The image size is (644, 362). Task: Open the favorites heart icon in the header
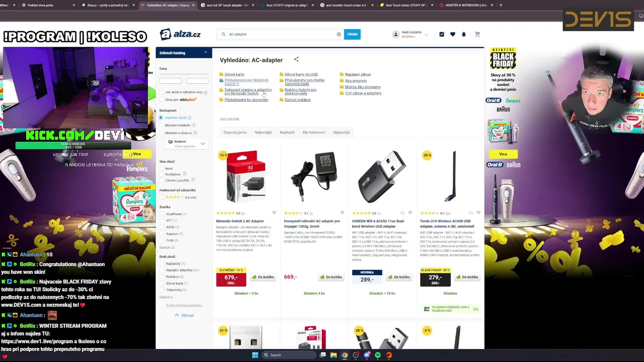point(453,34)
